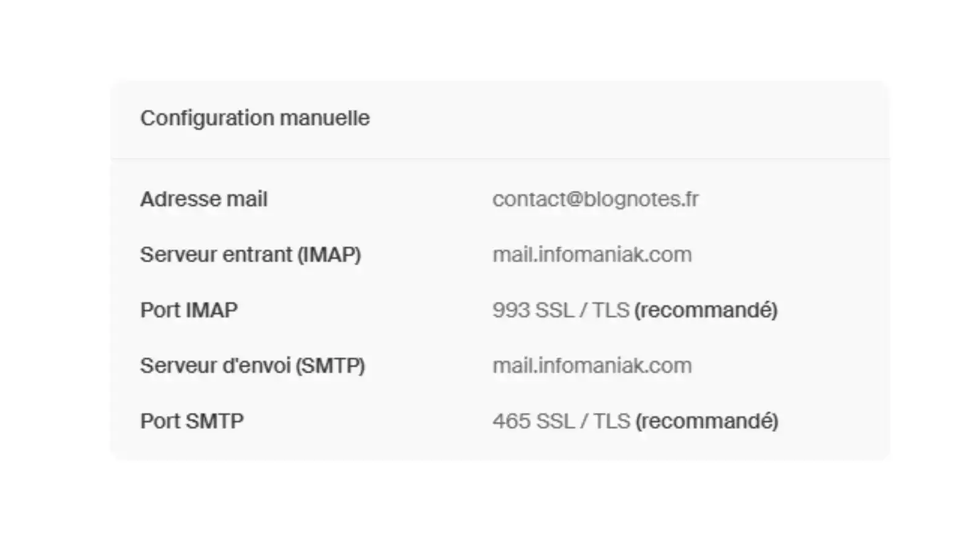The image size is (980, 549).
Task: Select the Serveur entrant (IMAP) label
Action: (250, 254)
